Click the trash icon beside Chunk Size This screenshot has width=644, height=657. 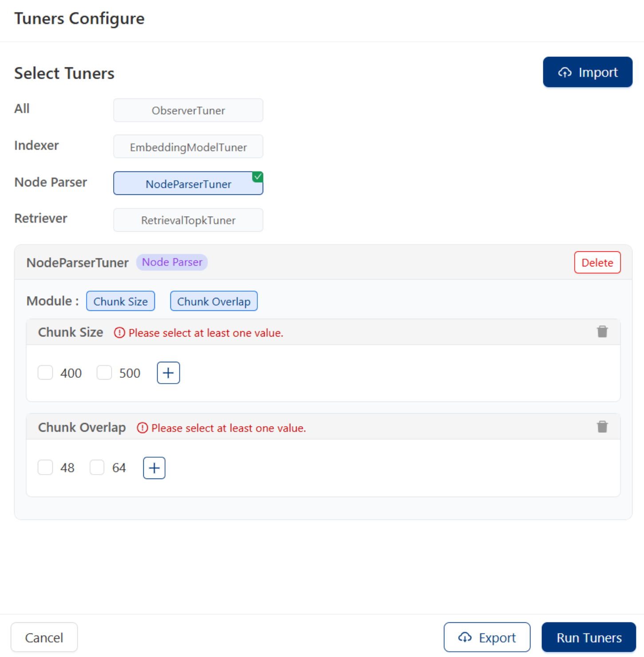[602, 332]
